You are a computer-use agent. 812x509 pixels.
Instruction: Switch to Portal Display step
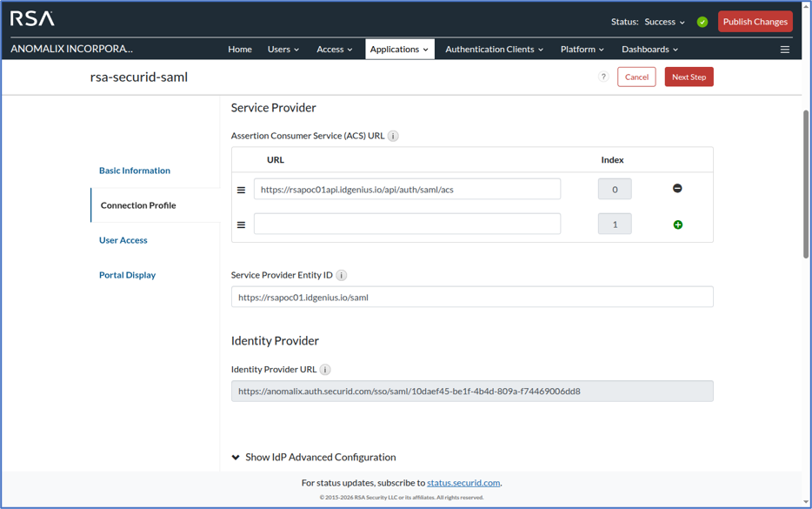(128, 275)
